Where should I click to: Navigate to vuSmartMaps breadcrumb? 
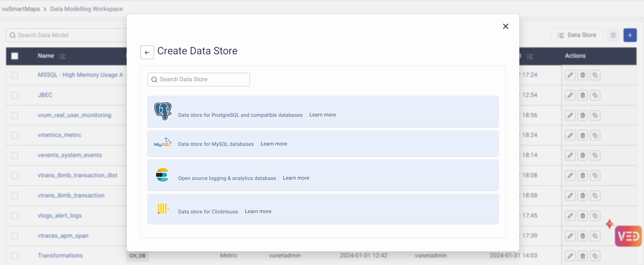21,9
